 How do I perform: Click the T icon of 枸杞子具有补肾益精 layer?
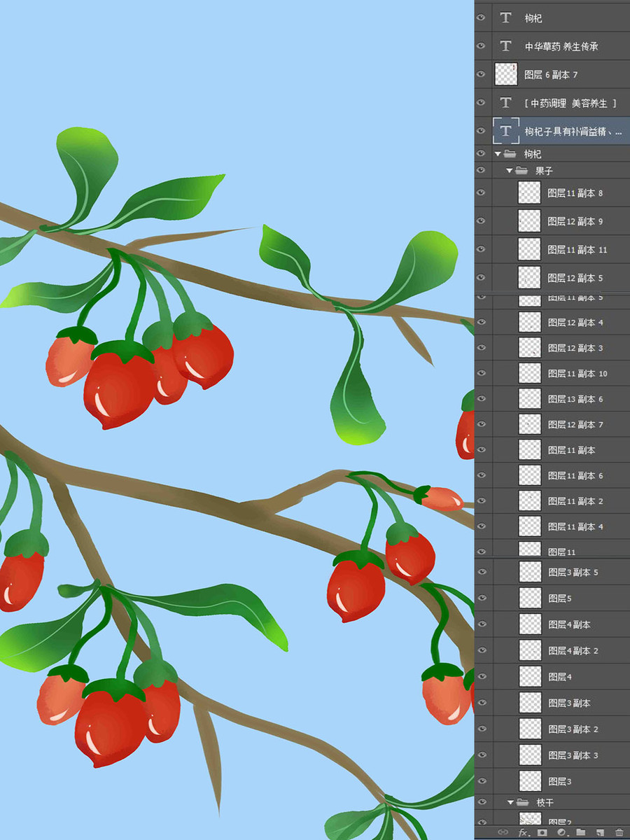[505, 130]
